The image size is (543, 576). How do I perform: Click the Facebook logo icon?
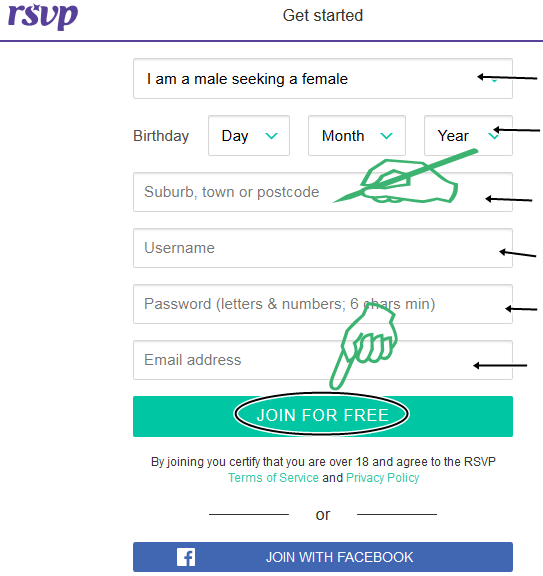click(x=186, y=557)
